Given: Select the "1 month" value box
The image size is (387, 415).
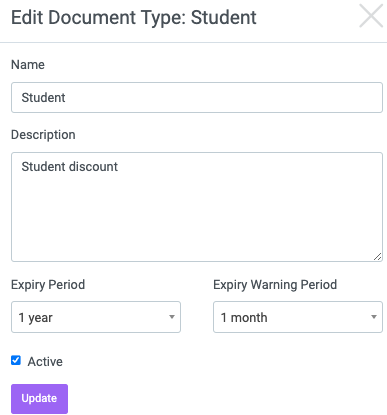Looking at the screenshot, I should coord(298,317).
